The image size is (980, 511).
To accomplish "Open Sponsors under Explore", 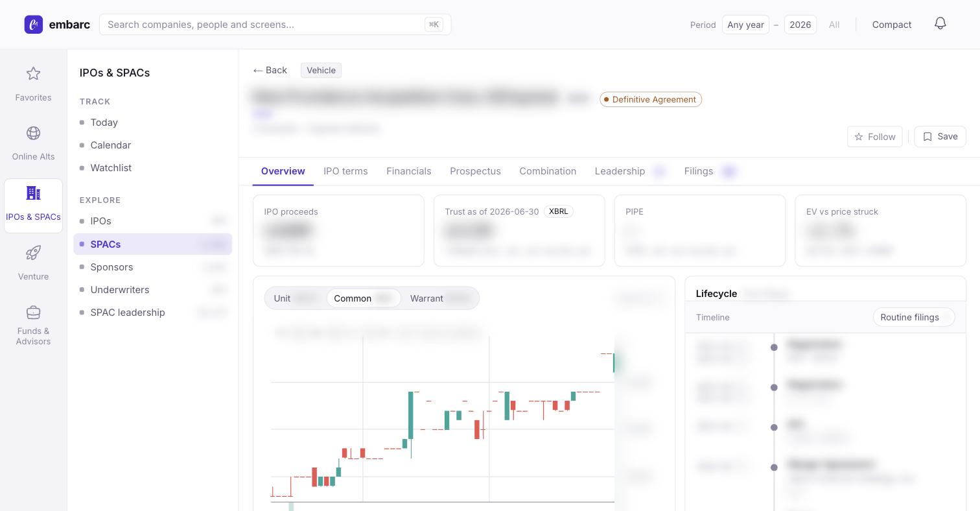I will point(152,267).
